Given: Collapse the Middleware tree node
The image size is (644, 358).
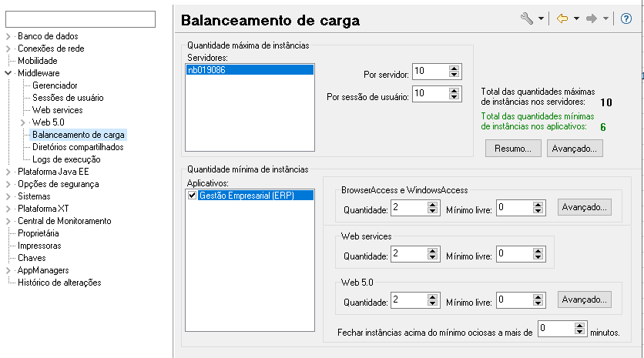Looking at the screenshot, I should pos(8,73).
